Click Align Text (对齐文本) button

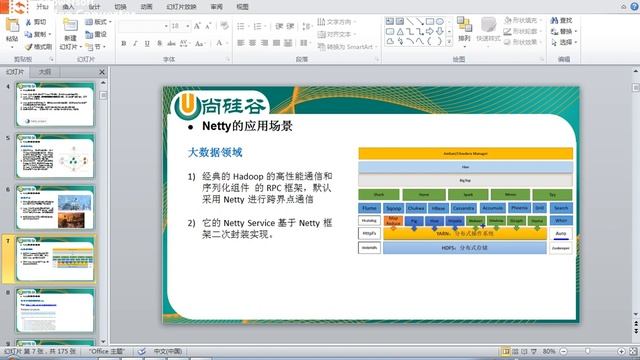pos(337,34)
